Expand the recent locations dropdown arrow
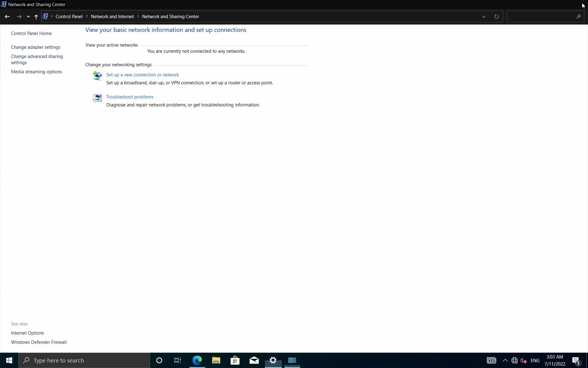588x368 pixels. 28,17
